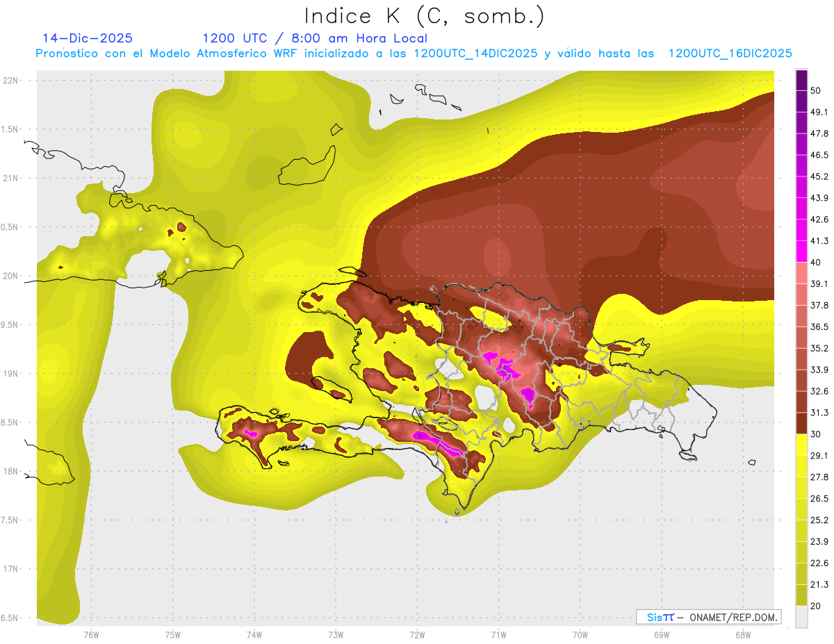Click the dark purple colorbar segment above 50
The width and height of the screenshot is (834, 644).
point(801,80)
